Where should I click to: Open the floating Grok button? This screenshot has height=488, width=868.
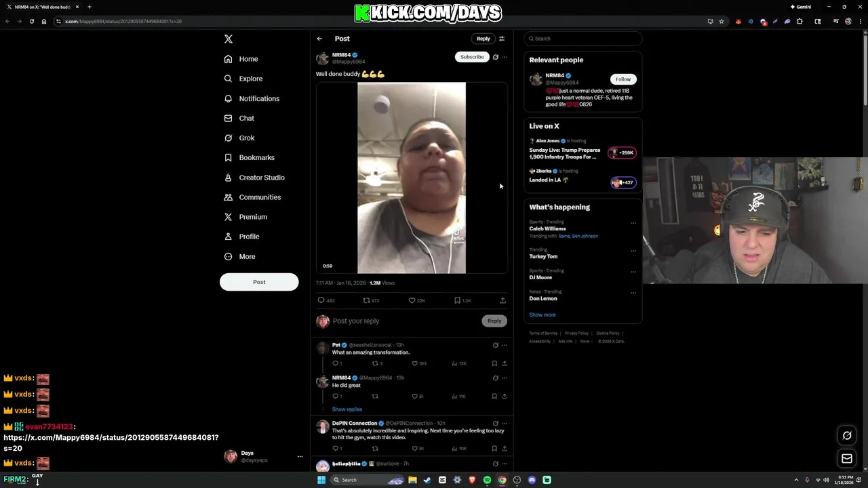pos(847,436)
